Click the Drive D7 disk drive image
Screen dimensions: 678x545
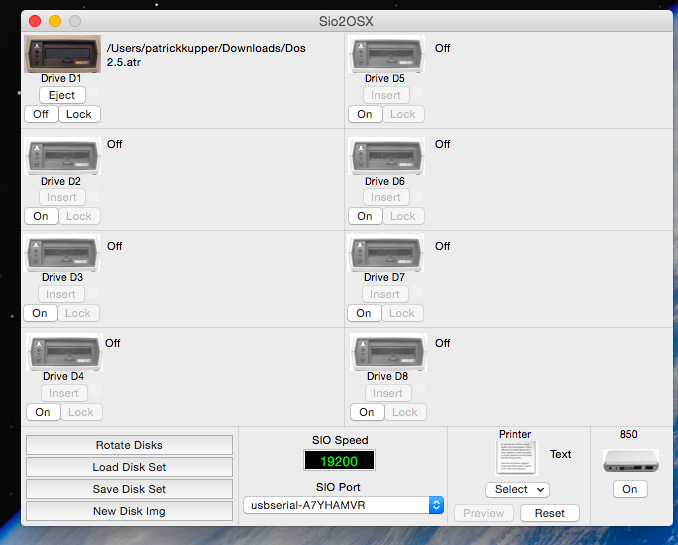click(386, 253)
